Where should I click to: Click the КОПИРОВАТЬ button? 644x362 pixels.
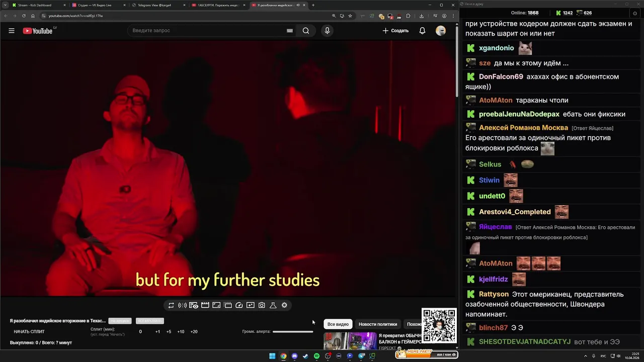150,321
